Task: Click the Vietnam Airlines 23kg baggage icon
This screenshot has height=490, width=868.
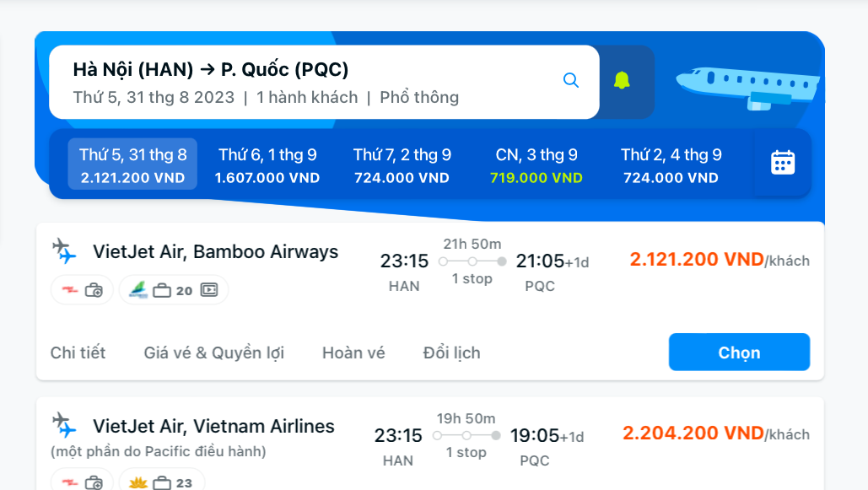Action: click(163, 482)
